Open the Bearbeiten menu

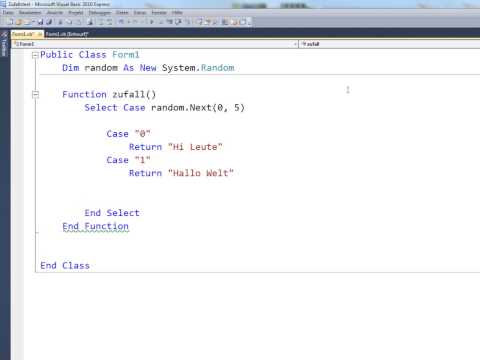30,12
